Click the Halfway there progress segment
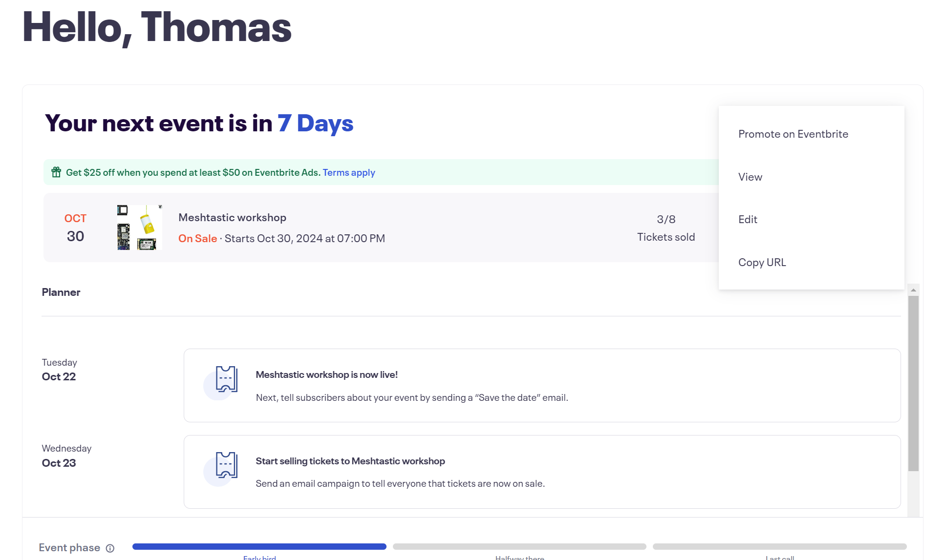 click(519, 546)
